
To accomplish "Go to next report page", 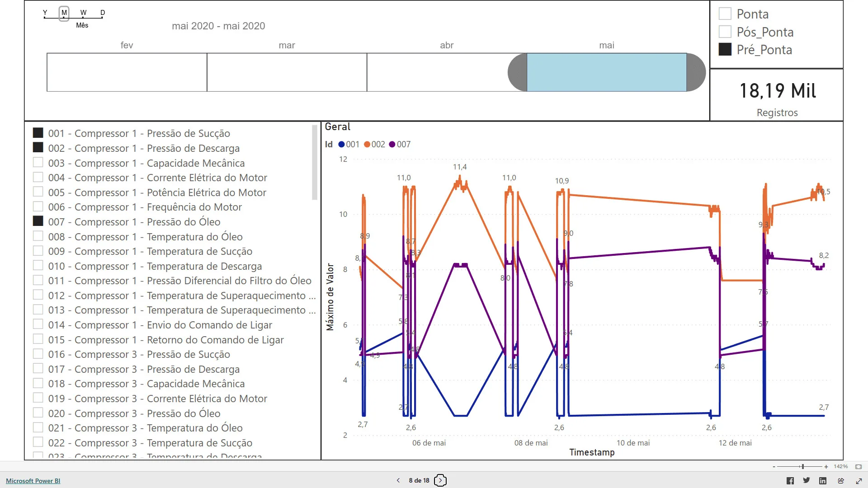I will tap(440, 480).
